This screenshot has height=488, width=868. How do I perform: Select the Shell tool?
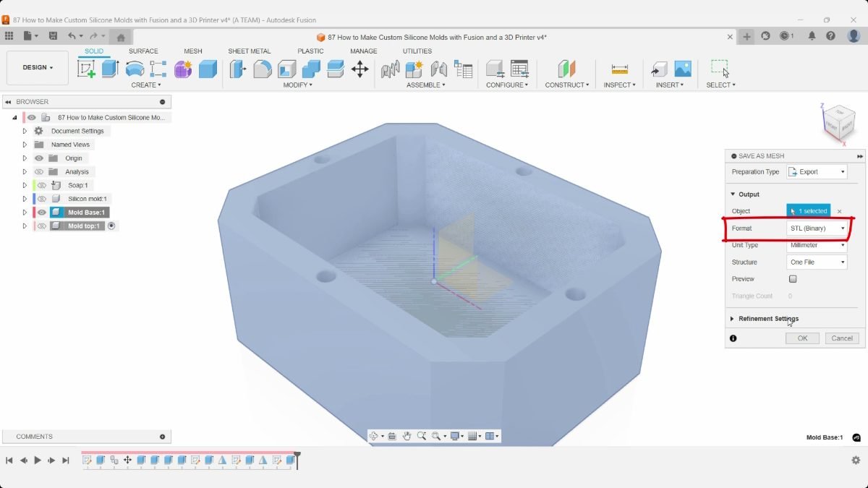(x=287, y=69)
